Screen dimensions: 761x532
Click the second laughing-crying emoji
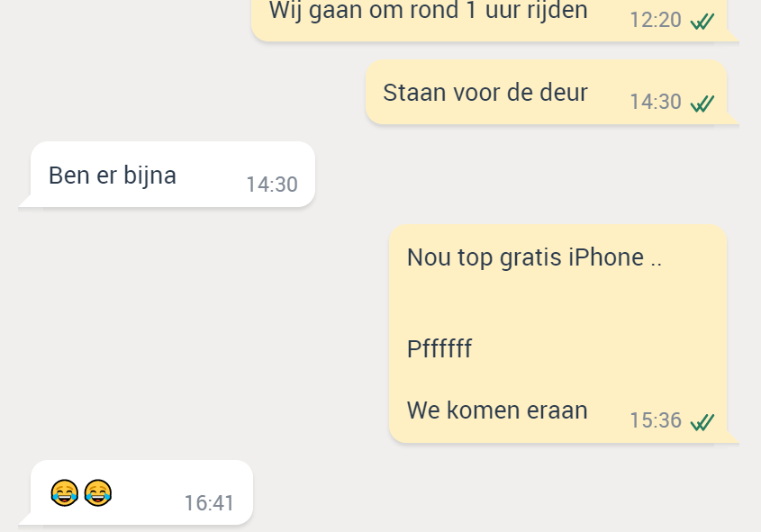(x=98, y=492)
